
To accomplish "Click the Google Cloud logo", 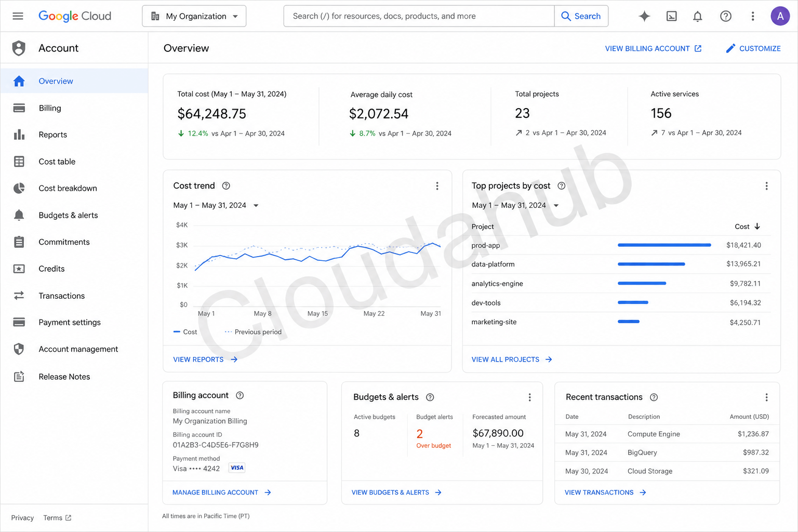I will 75,16.
